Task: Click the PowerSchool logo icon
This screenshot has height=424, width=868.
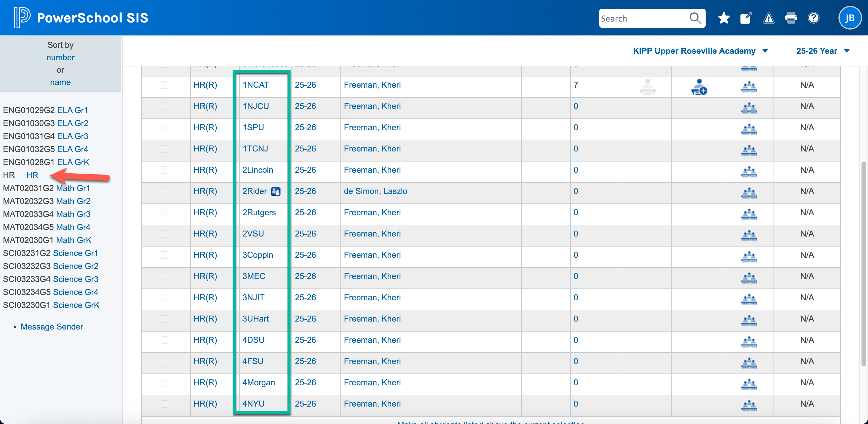Action: tap(22, 17)
